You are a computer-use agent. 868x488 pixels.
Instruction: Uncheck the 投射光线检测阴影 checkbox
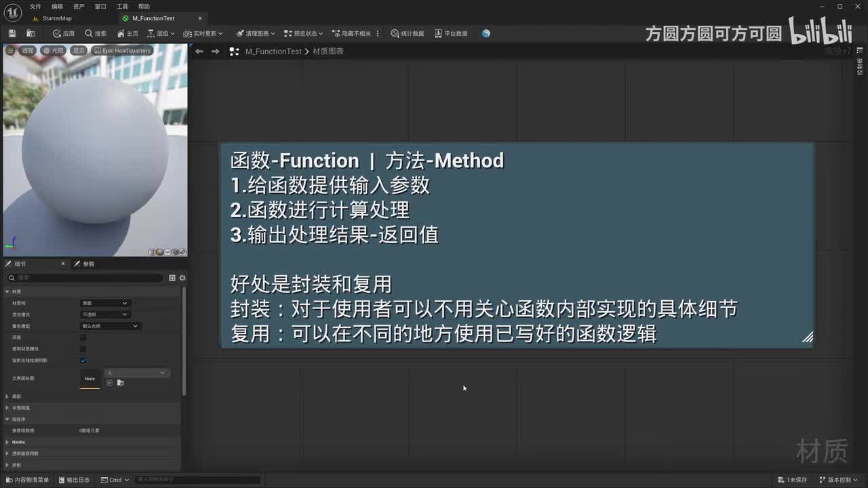coord(83,361)
